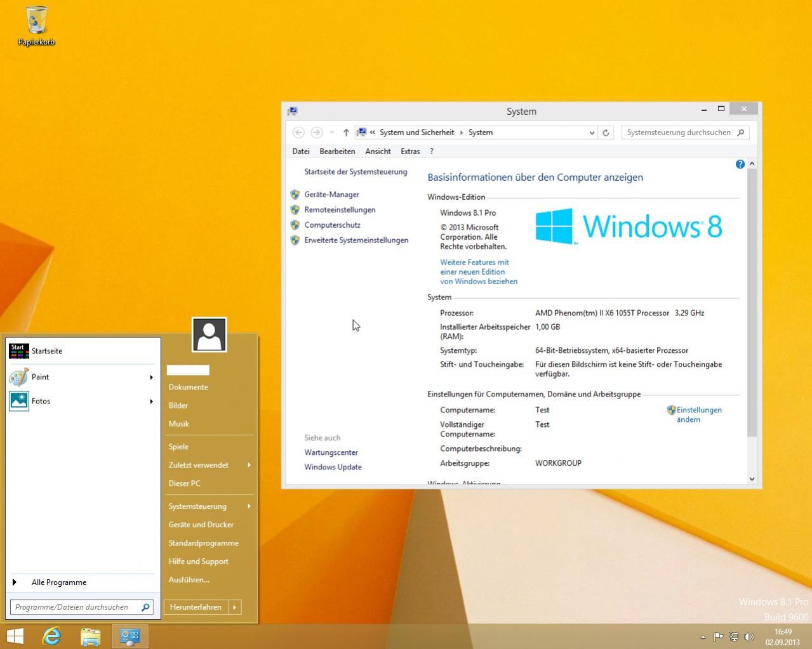This screenshot has height=649, width=812.
Task: Open recent locations dropdown arrow
Action: 331,133
